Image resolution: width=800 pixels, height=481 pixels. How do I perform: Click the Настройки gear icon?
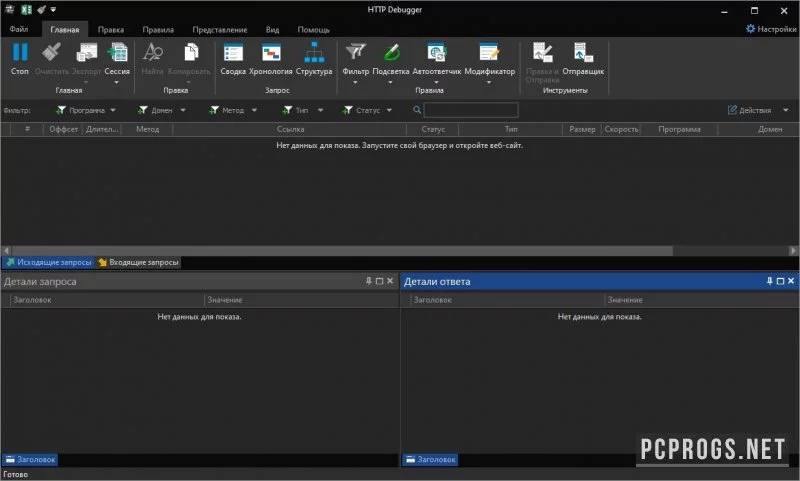point(750,29)
